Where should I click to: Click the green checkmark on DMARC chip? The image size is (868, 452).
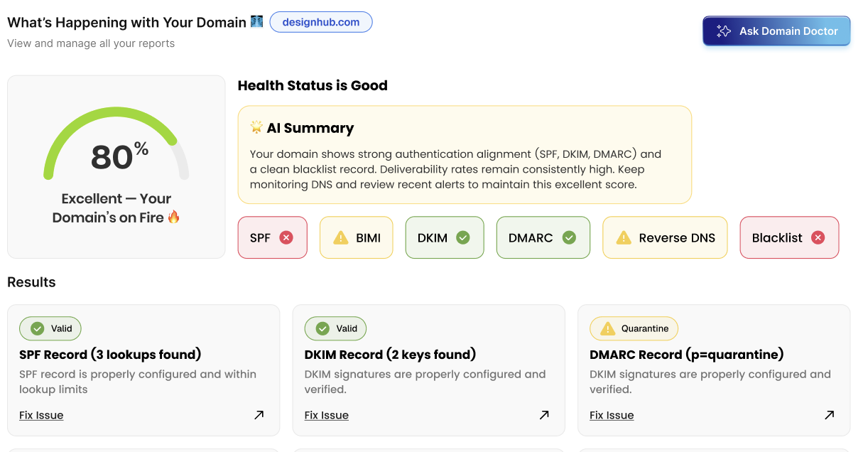[569, 237]
